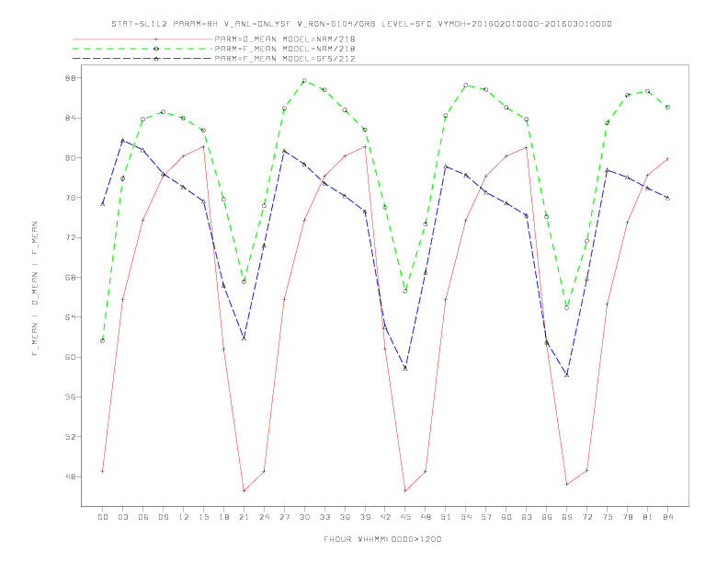This screenshot has width=728, height=563.
Task: Click x-axis forecast hour label 21
Action: tap(244, 517)
